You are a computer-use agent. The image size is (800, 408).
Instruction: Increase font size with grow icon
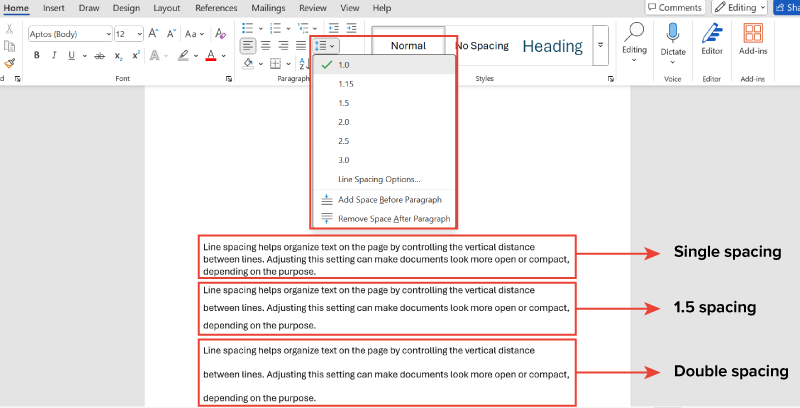(153, 34)
